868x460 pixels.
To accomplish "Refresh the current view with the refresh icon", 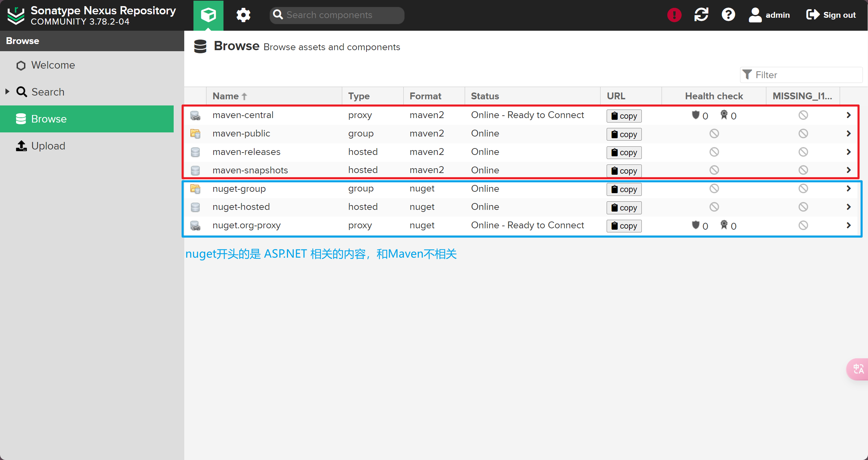I will (x=701, y=15).
